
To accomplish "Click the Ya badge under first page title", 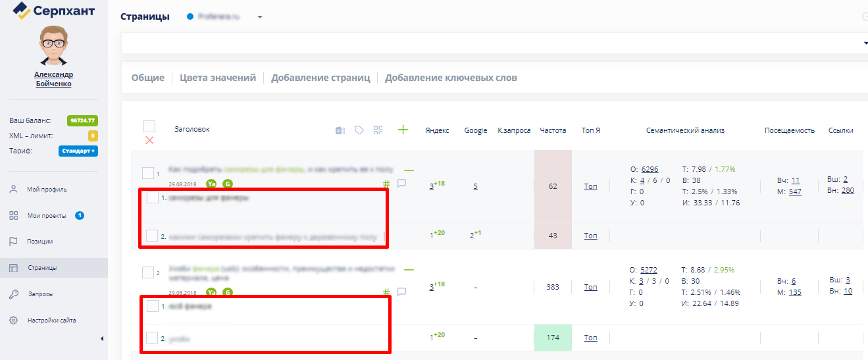I will [211, 184].
